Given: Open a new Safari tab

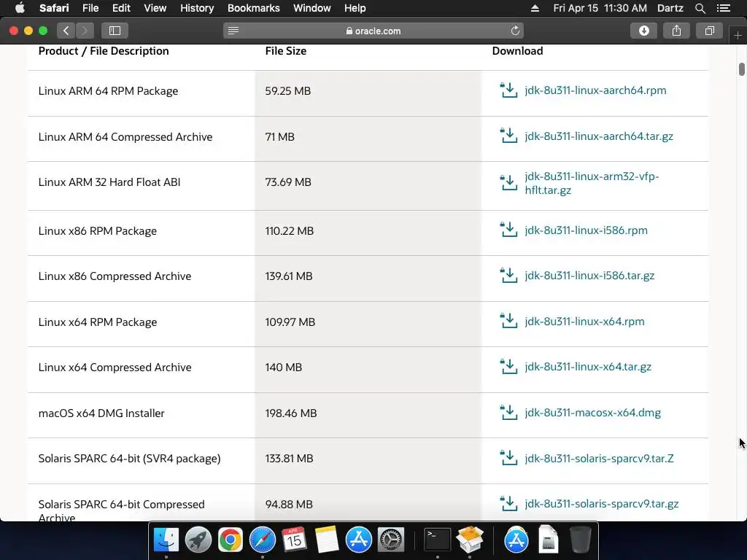Looking at the screenshot, I should click(738, 35).
